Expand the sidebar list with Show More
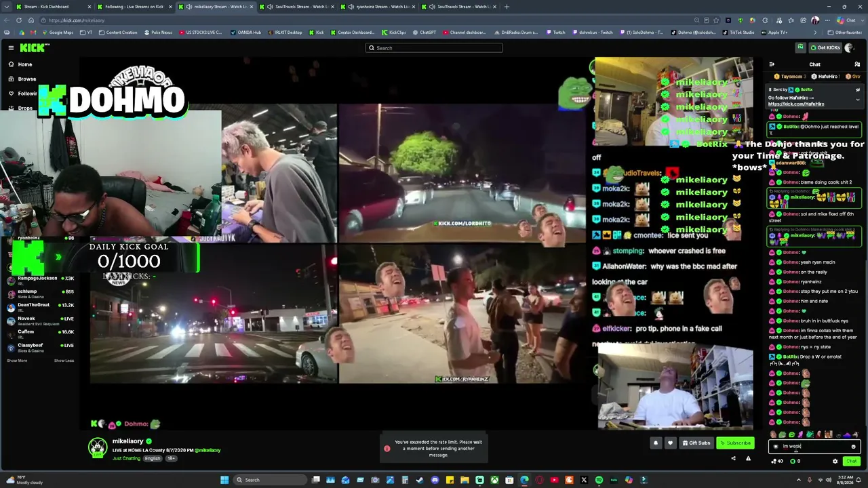This screenshot has width=868, height=488. coord(17,361)
